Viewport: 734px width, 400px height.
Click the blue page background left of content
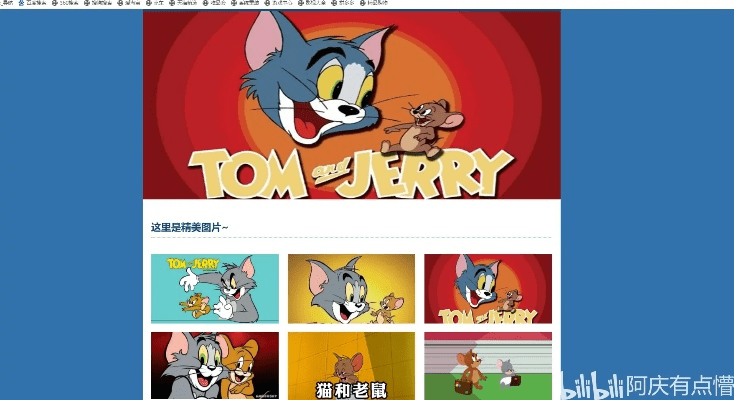click(x=70, y=200)
